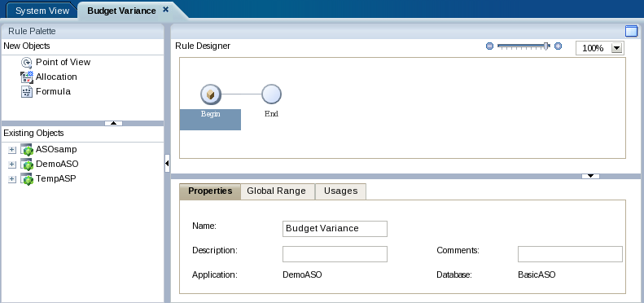Viewport: 644px width, 303px height.
Task: Maximize the designer pane using the corner icon
Action: point(631,31)
